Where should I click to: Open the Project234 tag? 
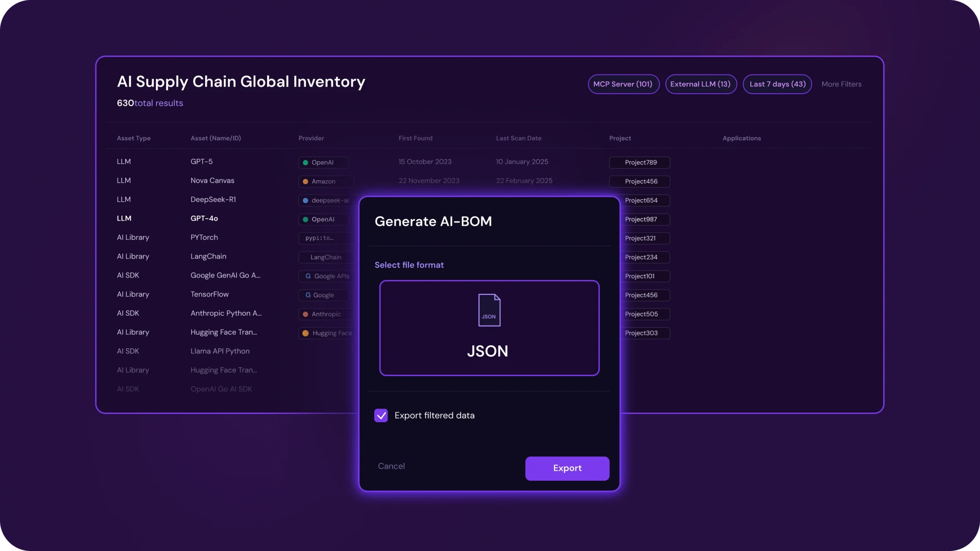[x=645, y=257]
